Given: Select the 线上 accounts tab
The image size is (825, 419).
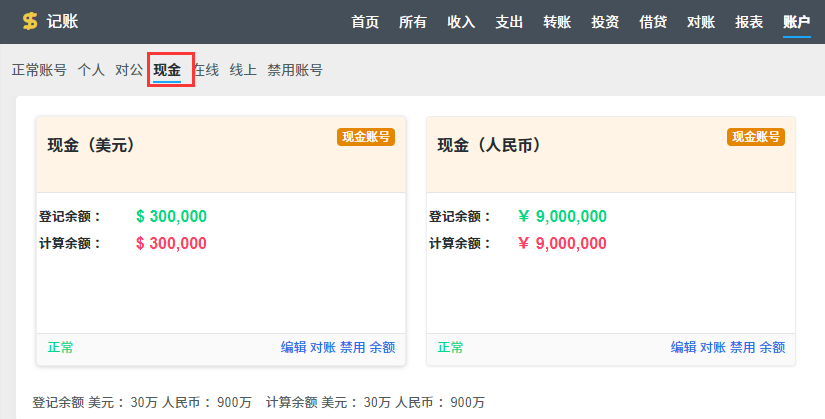Looking at the screenshot, I should click(243, 70).
